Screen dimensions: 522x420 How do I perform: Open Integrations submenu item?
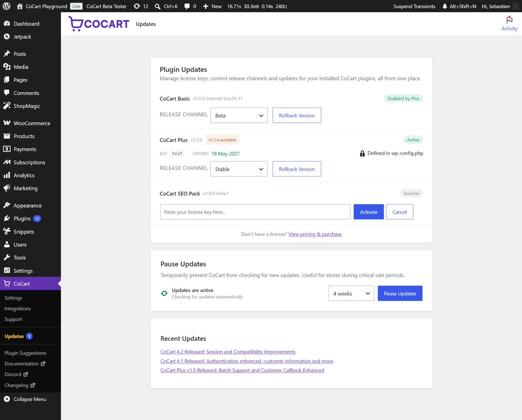coord(18,309)
